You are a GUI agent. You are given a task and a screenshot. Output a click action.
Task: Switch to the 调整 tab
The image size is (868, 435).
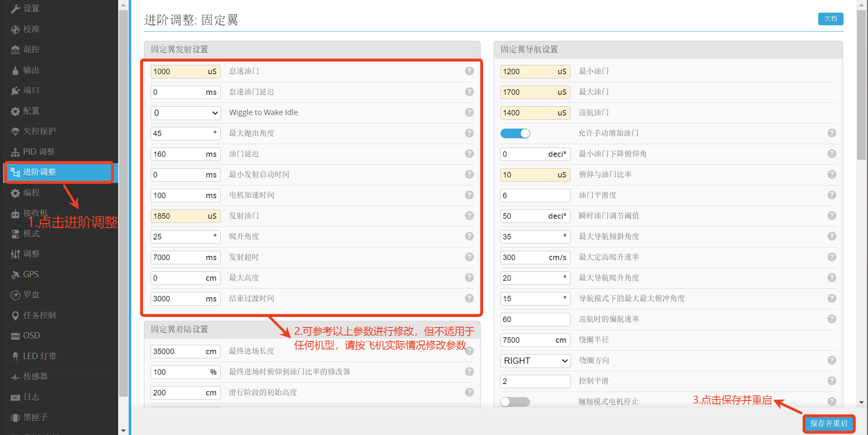click(x=60, y=254)
